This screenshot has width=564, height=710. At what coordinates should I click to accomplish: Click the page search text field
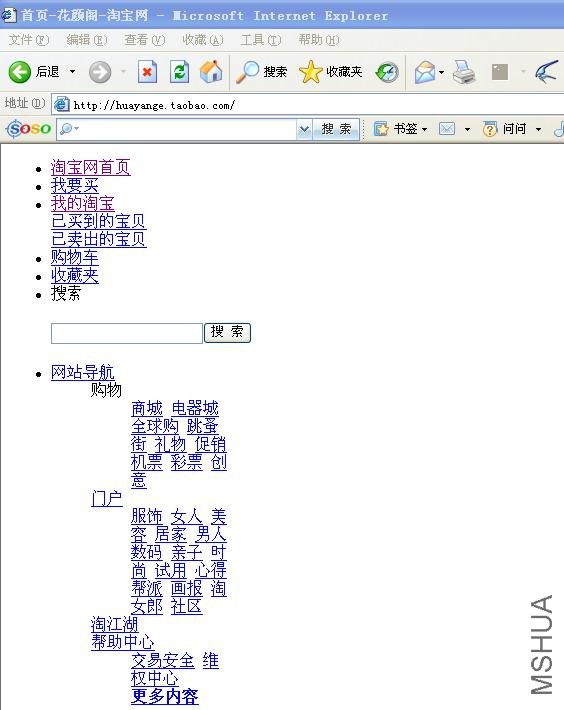(127, 333)
